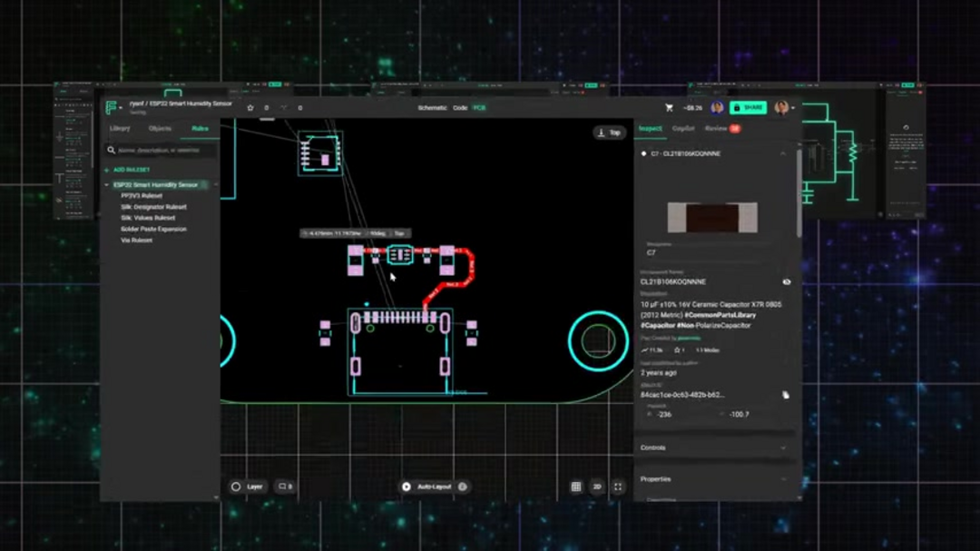Click the search magnifier in the Rules panel
The width and height of the screenshot is (980, 551).
pyautogui.click(x=112, y=150)
